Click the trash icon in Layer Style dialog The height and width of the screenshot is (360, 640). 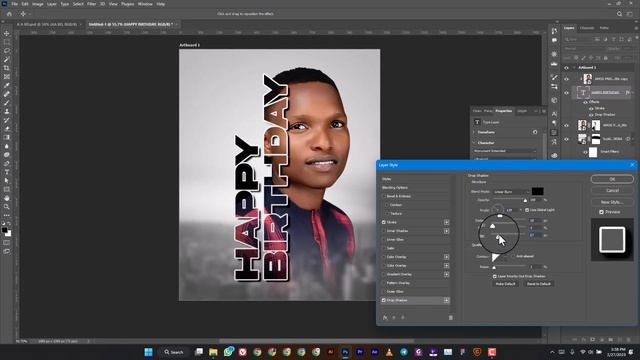coord(451,318)
